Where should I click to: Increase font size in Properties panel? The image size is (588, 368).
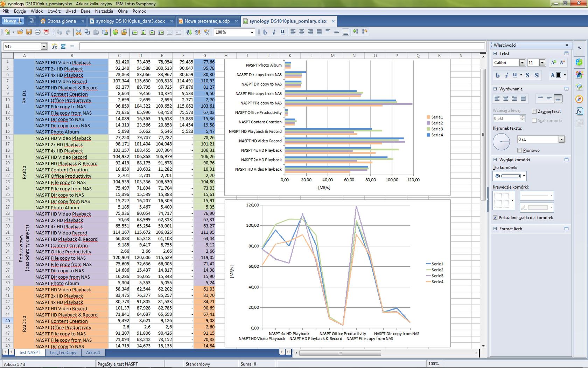(554, 62)
